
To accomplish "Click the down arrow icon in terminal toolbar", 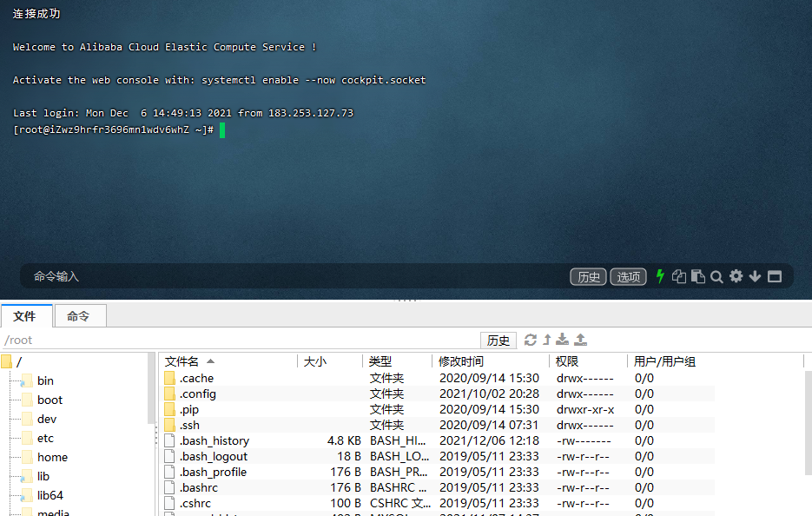I will (x=755, y=276).
